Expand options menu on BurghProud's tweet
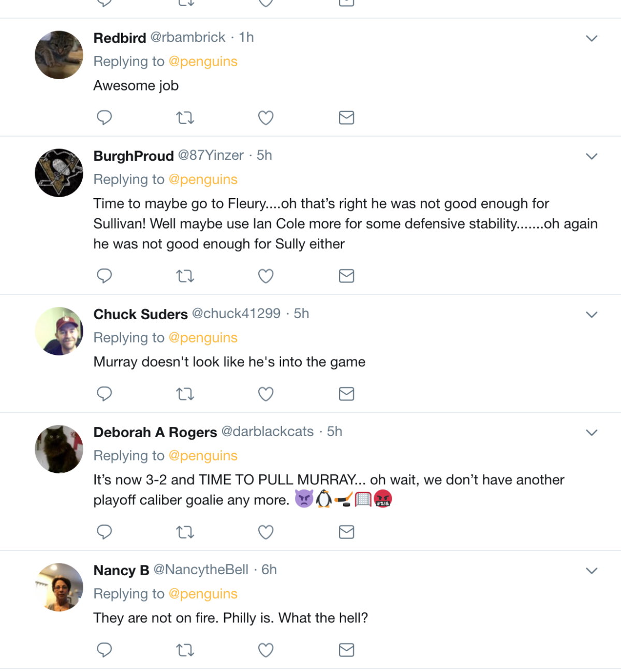621x672 pixels. (592, 156)
